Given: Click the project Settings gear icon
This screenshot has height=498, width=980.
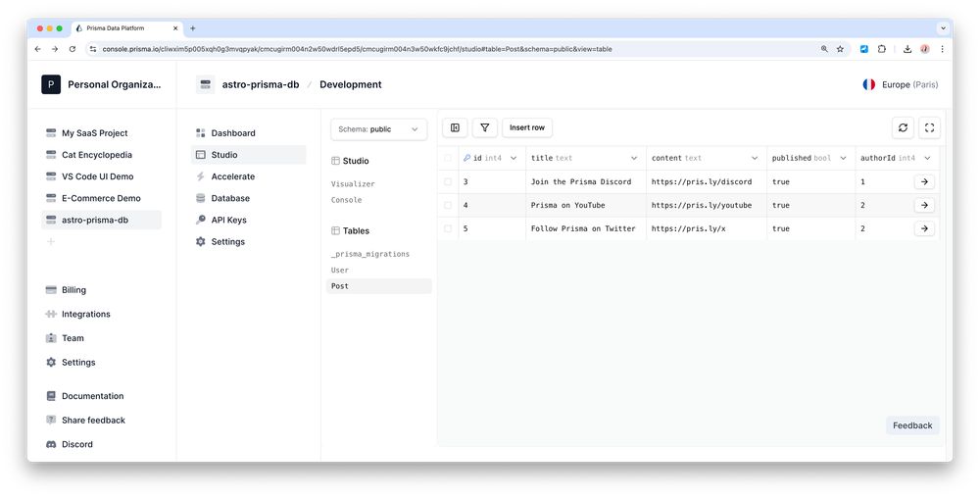Looking at the screenshot, I should (x=201, y=242).
